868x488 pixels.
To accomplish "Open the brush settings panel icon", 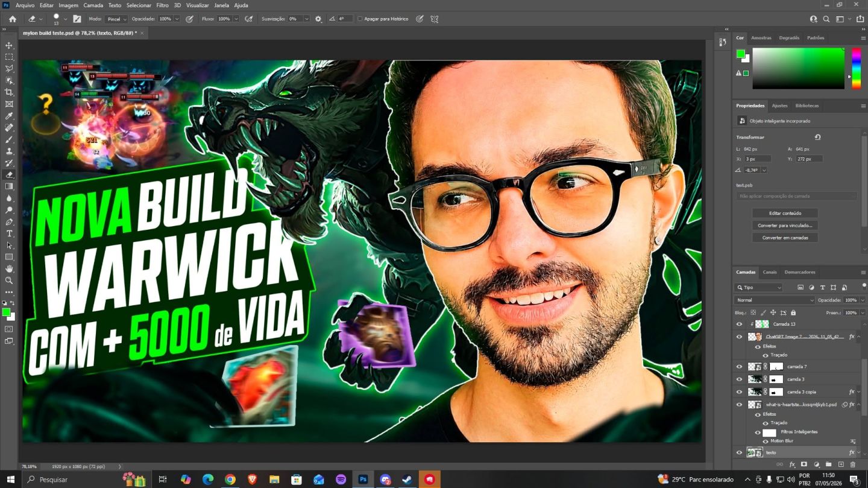I will tap(77, 19).
